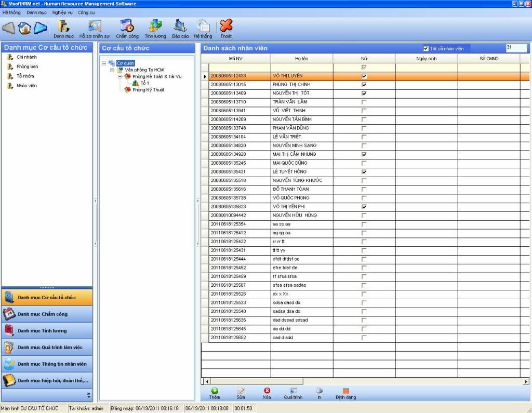532x413 pixels.
Task: Open the Hệ thống toolbar icon
Action: 203,29
